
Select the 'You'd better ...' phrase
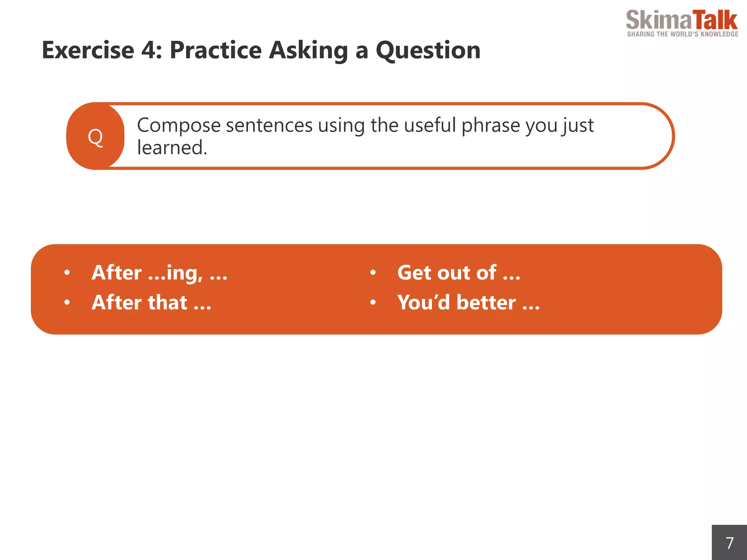click(468, 303)
